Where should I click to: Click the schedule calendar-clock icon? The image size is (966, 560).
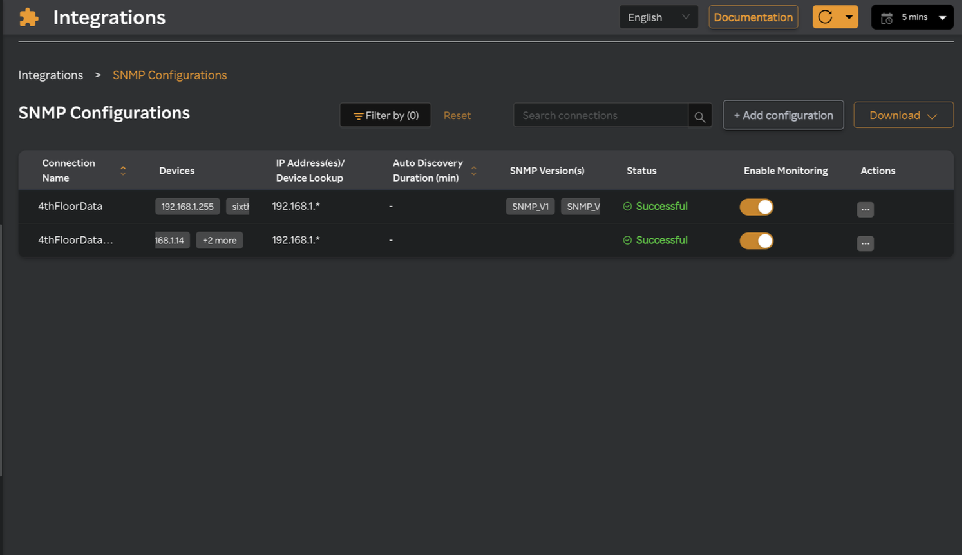point(885,17)
